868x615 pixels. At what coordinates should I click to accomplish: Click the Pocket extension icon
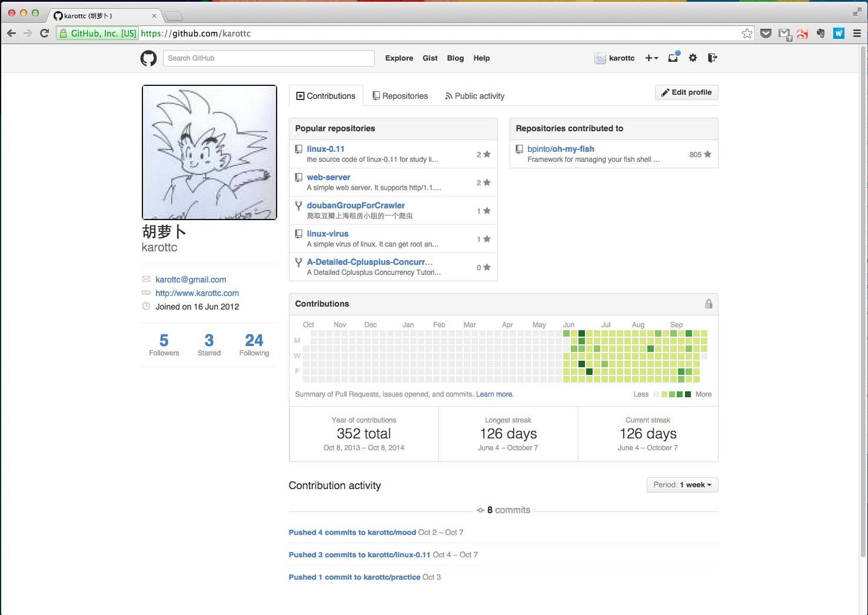coord(766,34)
